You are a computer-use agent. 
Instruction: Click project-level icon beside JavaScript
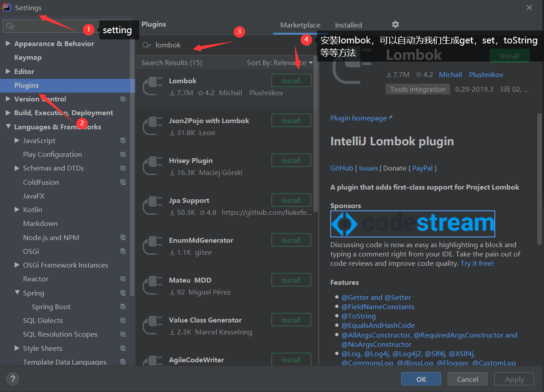(123, 140)
